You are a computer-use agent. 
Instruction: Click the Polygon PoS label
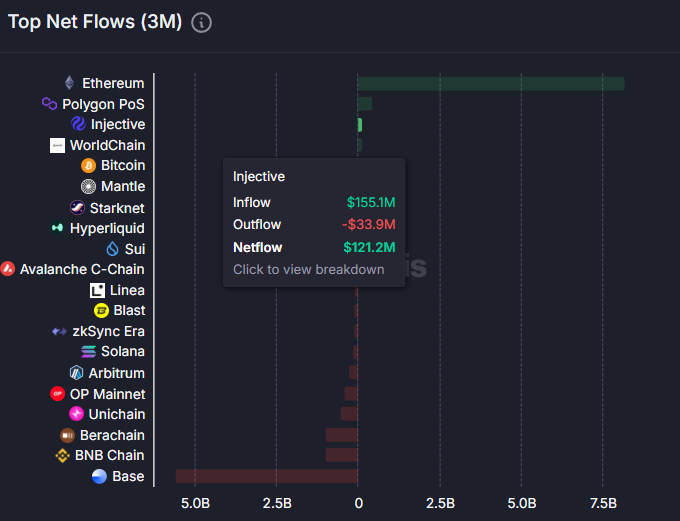click(x=103, y=104)
